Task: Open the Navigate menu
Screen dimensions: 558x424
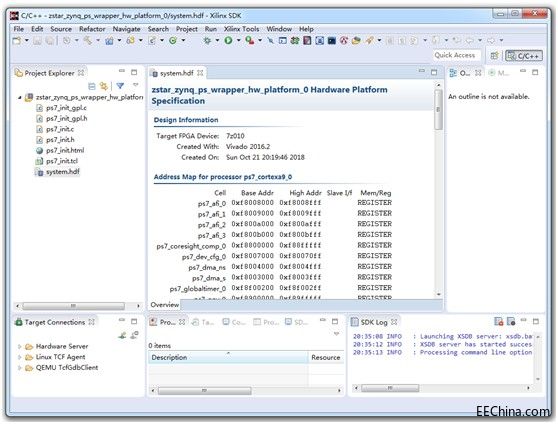Action: click(x=126, y=29)
